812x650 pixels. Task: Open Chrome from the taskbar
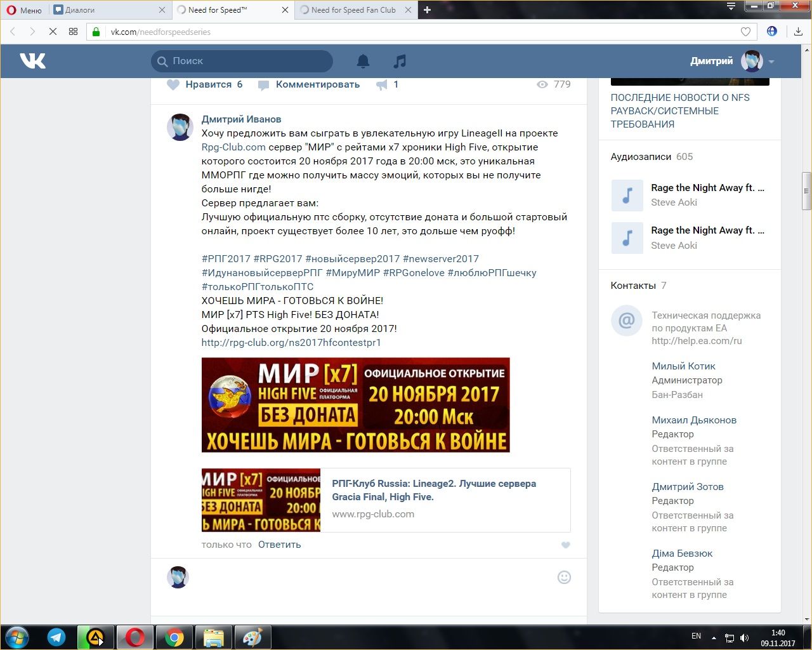tap(174, 637)
